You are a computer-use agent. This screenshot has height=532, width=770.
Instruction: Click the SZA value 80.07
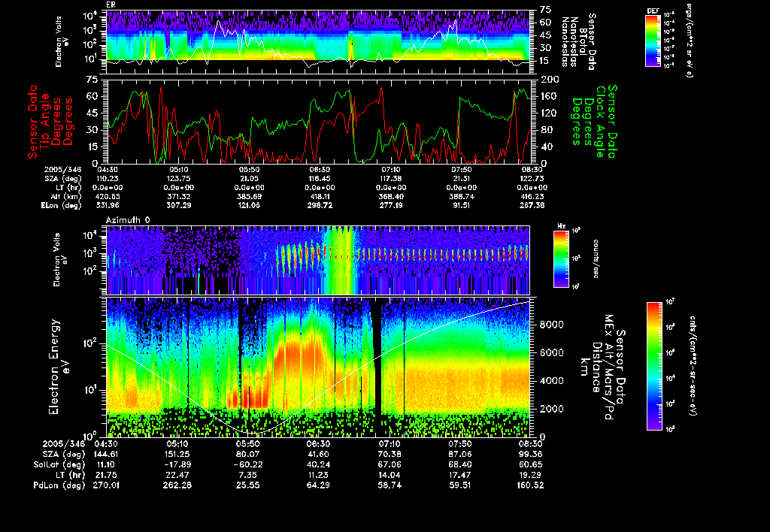click(247, 455)
